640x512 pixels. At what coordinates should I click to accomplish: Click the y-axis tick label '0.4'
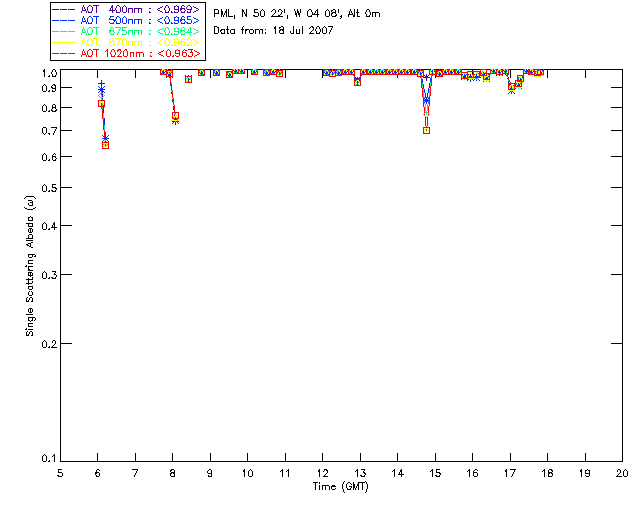49,226
